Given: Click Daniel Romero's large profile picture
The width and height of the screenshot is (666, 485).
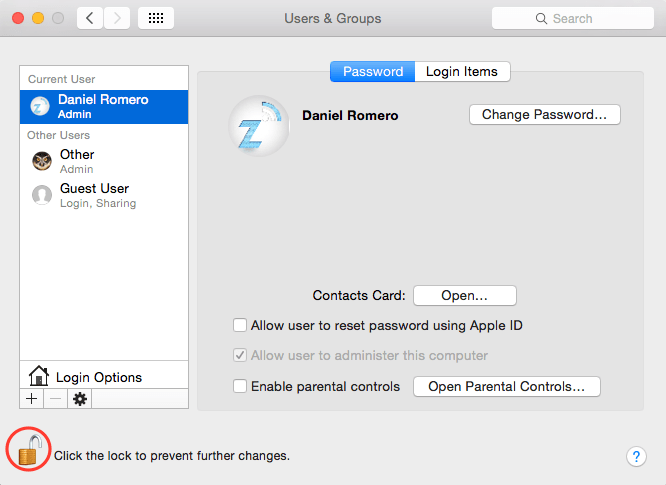Looking at the screenshot, I should tap(259, 126).
